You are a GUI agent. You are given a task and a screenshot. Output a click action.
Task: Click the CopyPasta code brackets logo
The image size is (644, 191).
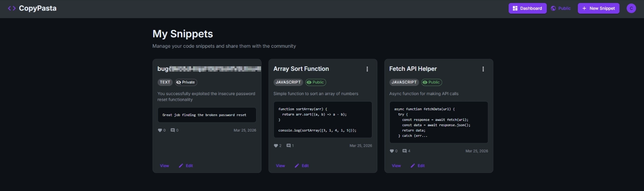tap(12, 8)
